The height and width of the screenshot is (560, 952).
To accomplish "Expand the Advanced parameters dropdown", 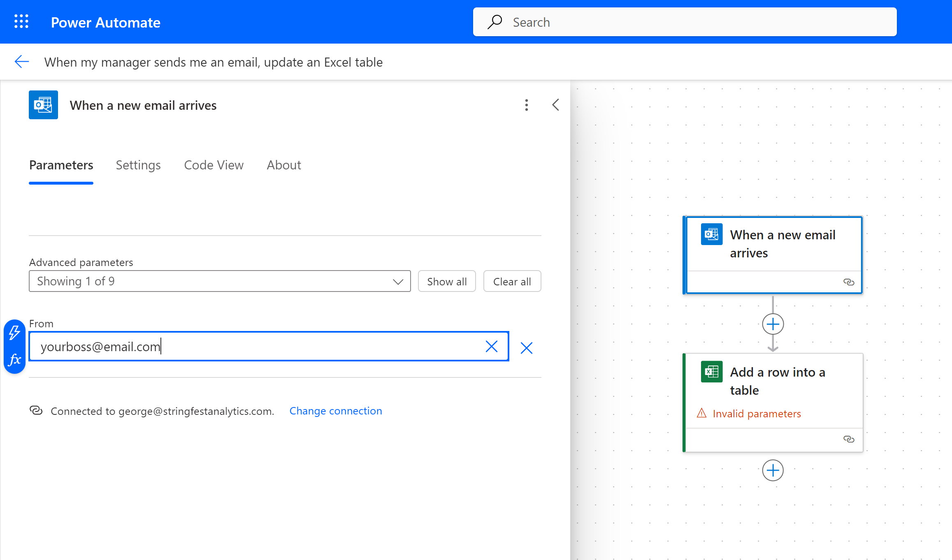I will (220, 281).
